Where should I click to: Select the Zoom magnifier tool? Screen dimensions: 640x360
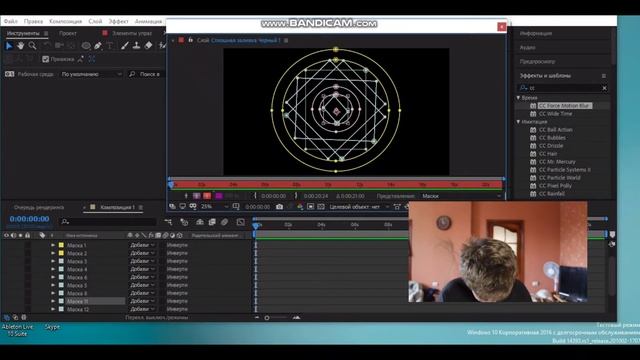pos(32,46)
